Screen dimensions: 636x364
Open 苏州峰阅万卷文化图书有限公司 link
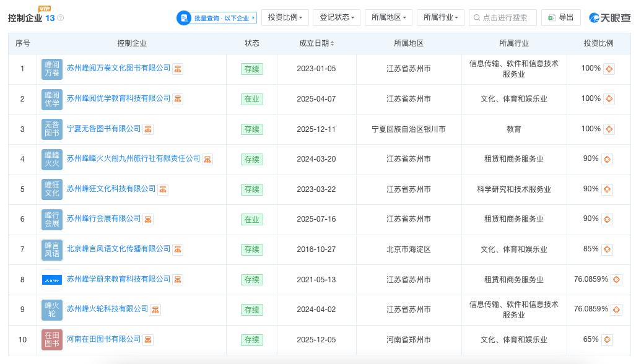[x=118, y=68]
